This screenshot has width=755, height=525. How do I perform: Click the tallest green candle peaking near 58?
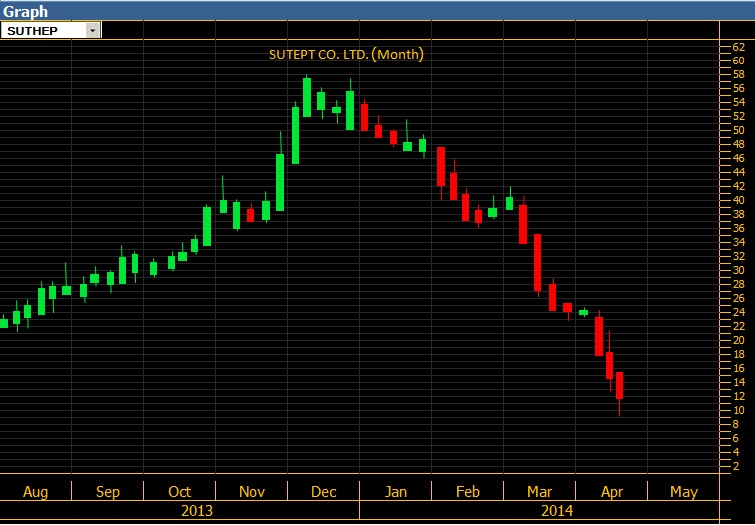click(x=307, y=97)
